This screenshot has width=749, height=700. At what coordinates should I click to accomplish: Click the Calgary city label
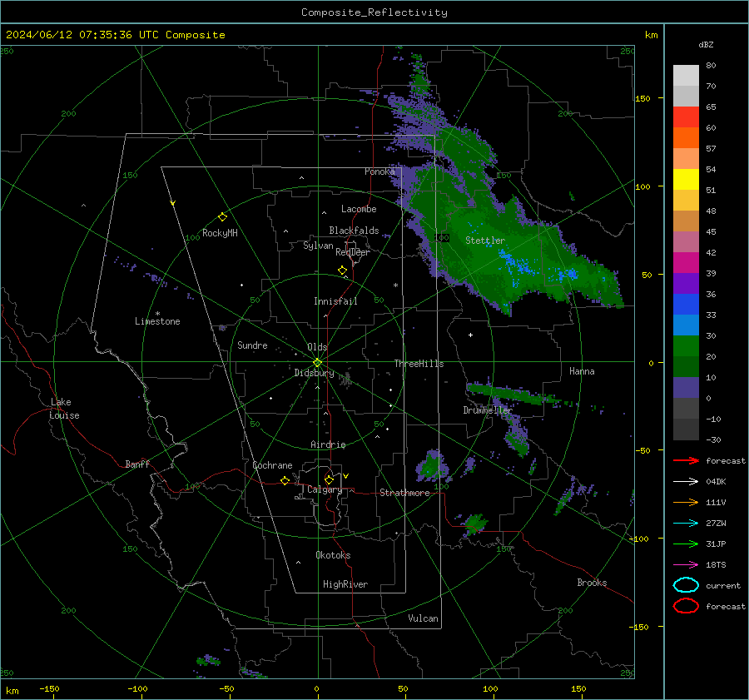coord(325,489)
